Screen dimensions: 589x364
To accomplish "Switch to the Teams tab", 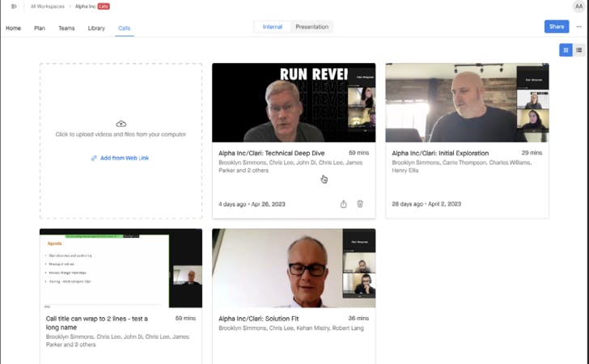I will pyautogui.click(x=66, y=28).
